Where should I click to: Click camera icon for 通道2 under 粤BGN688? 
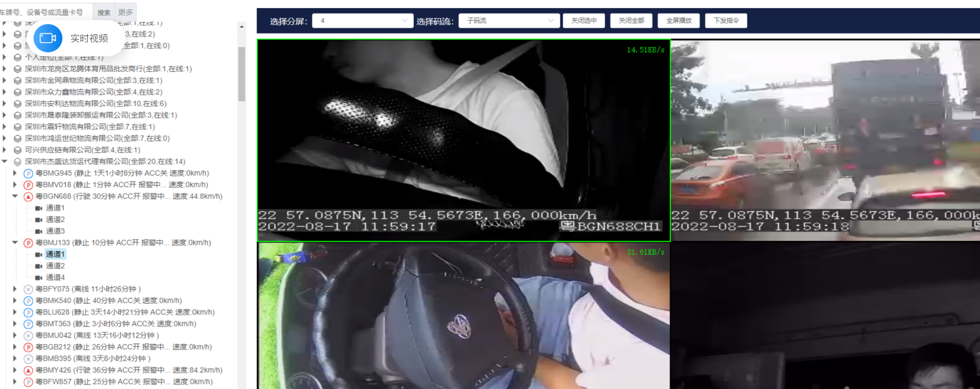38,219
